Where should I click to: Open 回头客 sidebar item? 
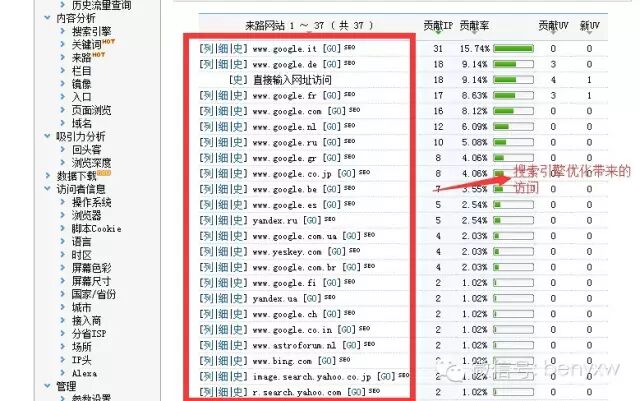click(x=87, y=149)
